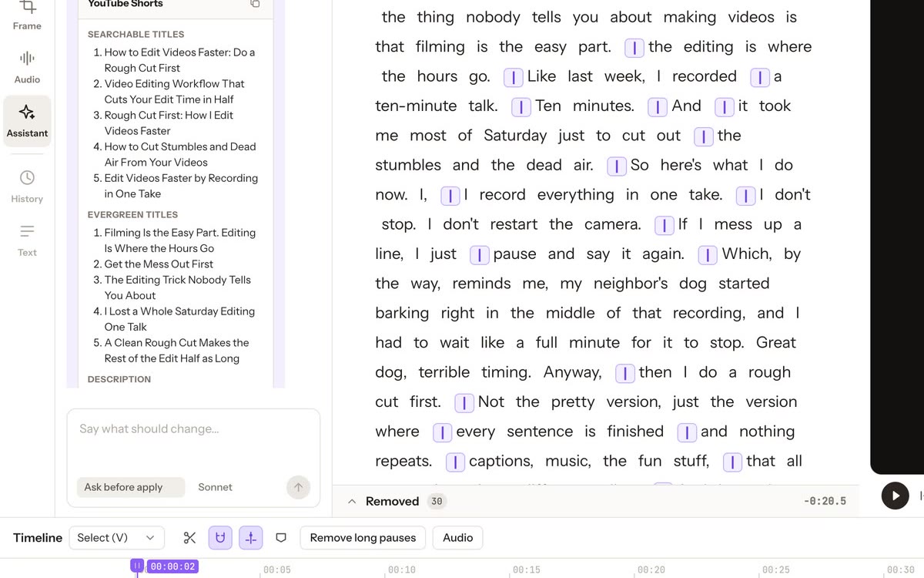The height and width of the screenshot is (578, 924).
Task: Click the cut marker before 'If I mess'
Action: pyautogui.click(x=665, y=226)
